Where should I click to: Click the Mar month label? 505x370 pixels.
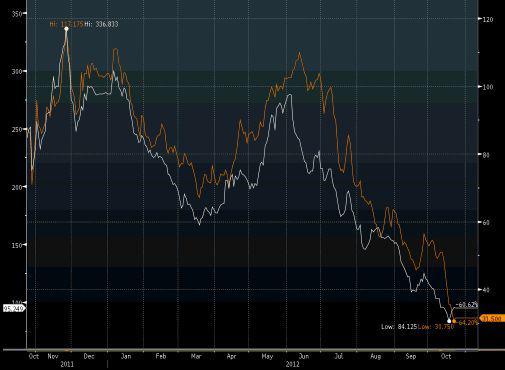pyautogui.click(x=196, y=356)
